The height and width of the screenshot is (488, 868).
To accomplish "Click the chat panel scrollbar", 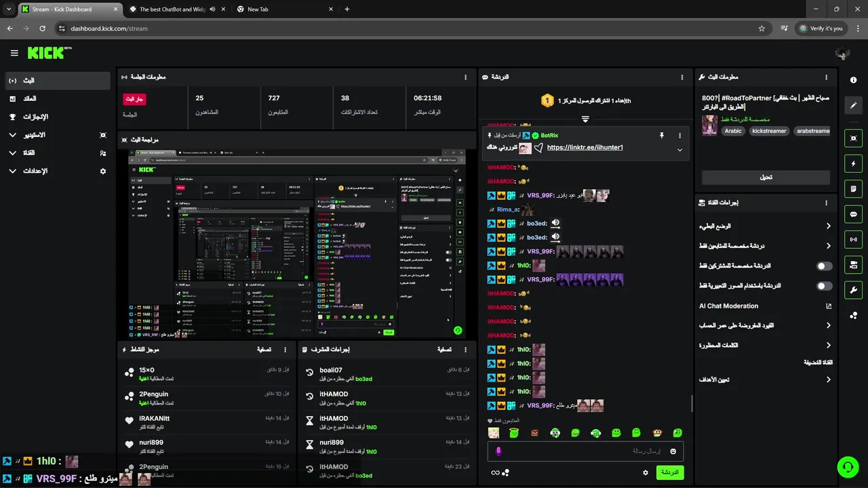I will pos(692,403).
